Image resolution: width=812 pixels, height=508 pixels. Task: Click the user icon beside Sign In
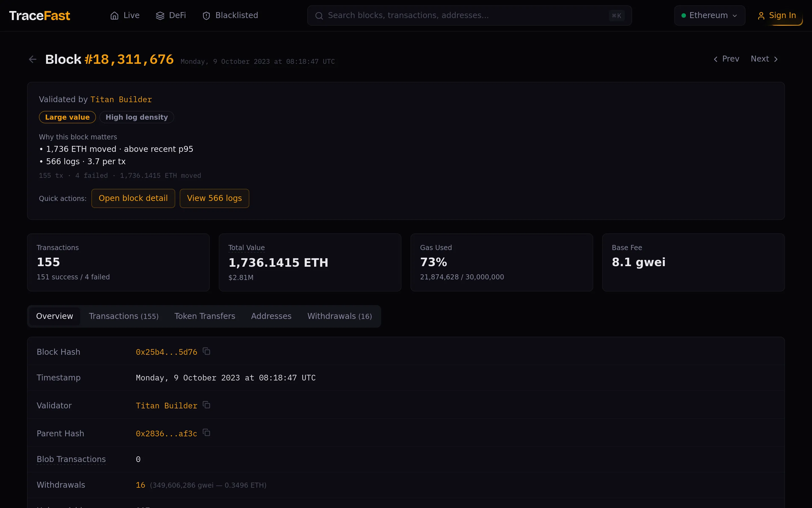coord(761,16)
